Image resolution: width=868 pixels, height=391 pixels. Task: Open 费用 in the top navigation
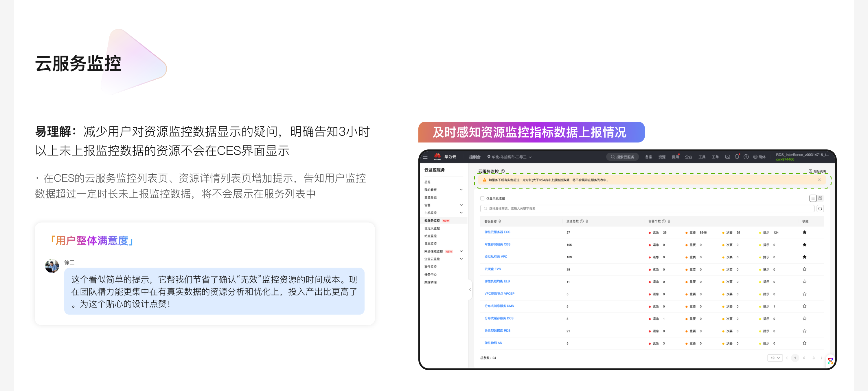point(675,157)
